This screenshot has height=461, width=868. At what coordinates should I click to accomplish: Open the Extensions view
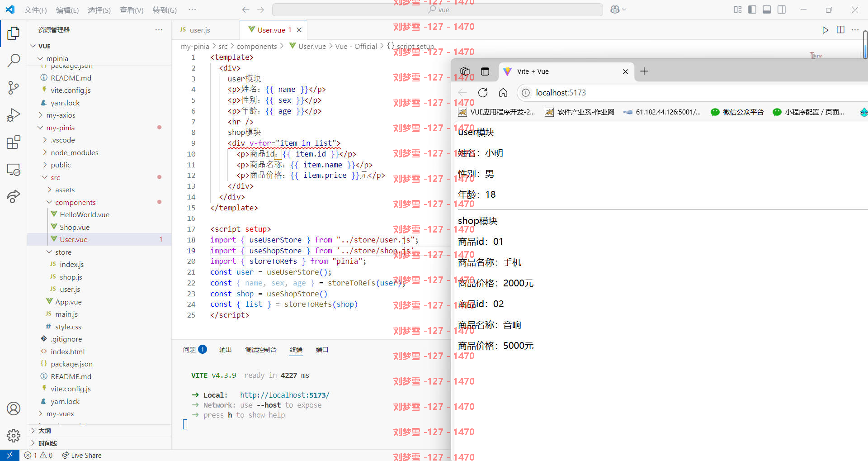point(14,142)
